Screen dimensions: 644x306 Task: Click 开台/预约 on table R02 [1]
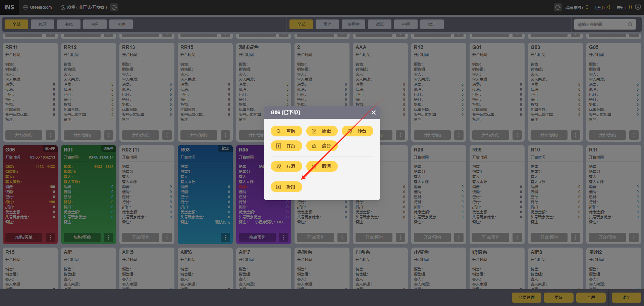pos(141,237)
